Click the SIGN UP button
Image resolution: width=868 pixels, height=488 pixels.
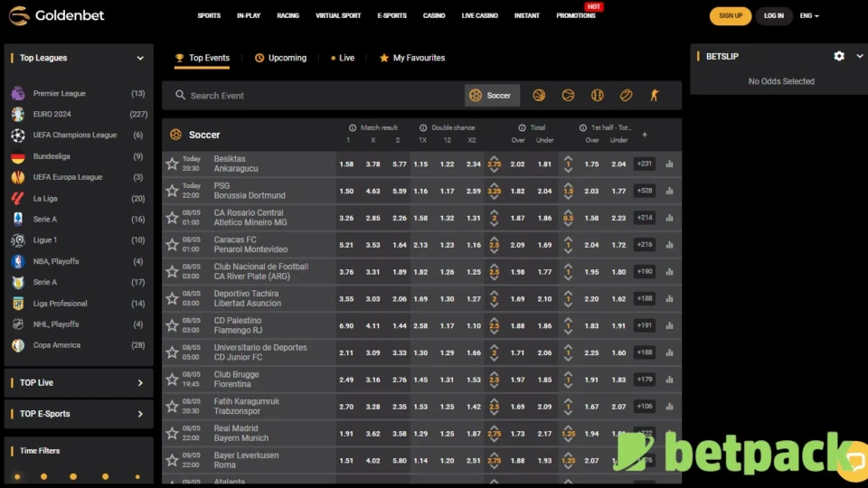tap(731, 16)
